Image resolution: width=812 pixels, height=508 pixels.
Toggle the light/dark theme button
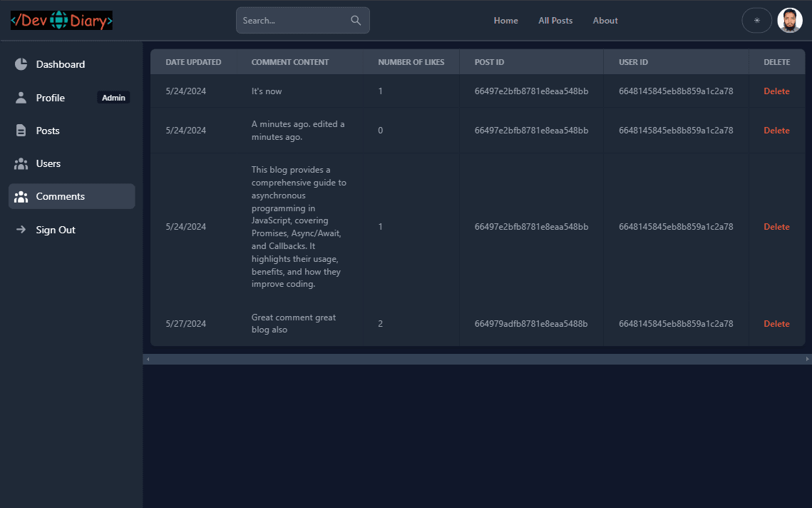(x=756, y=21)
